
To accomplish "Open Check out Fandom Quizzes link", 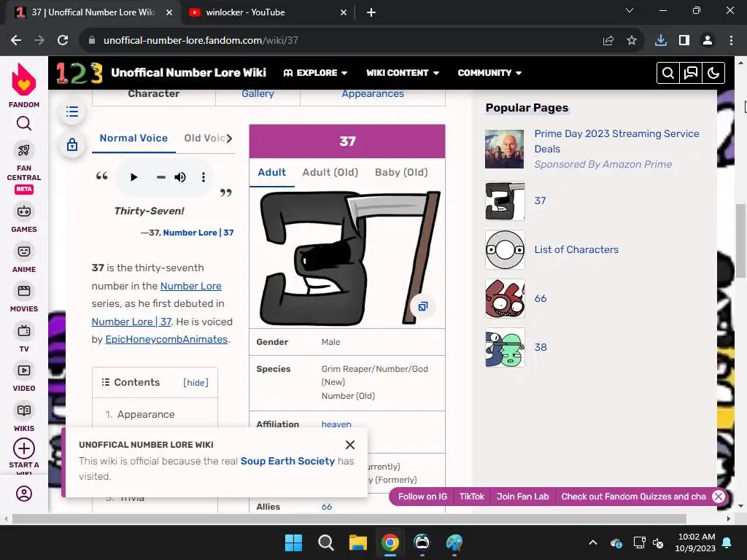I will point(633,497).
